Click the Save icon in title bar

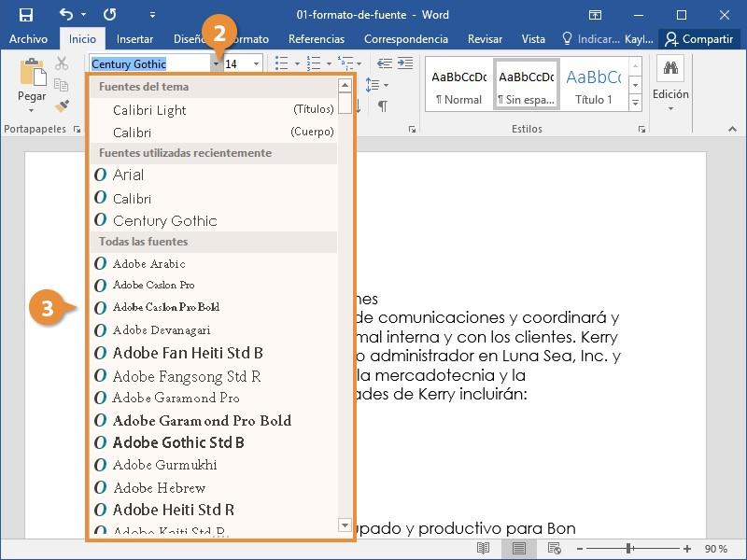click(26, 15)
